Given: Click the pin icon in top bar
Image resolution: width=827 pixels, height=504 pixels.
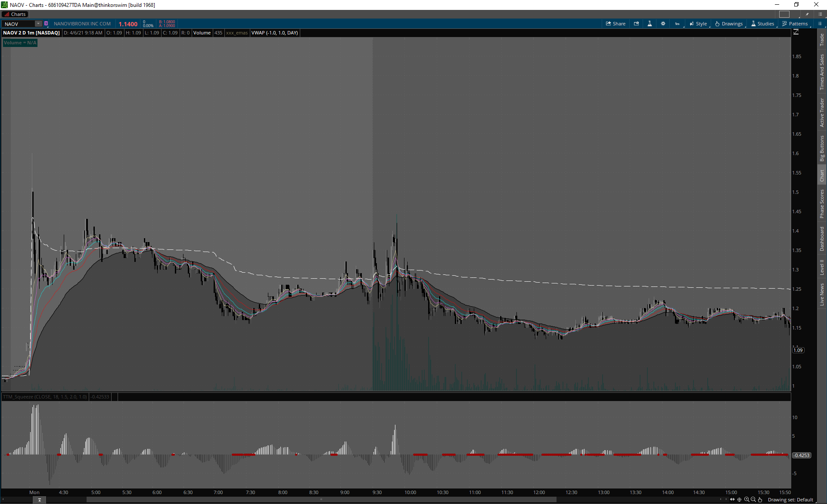Looking at the screenshot, I should [x=807, y=14].
